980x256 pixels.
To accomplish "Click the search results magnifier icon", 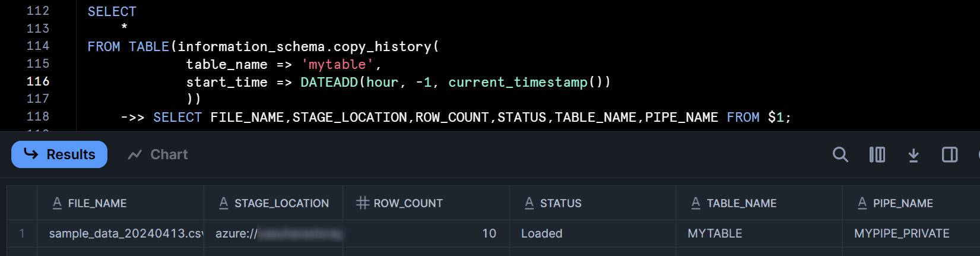I will pyautogui.click(x=840, y=154).
